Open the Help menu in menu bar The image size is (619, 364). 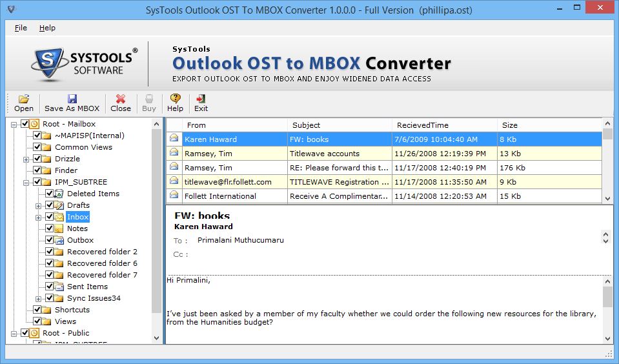[x=47, y=28]
